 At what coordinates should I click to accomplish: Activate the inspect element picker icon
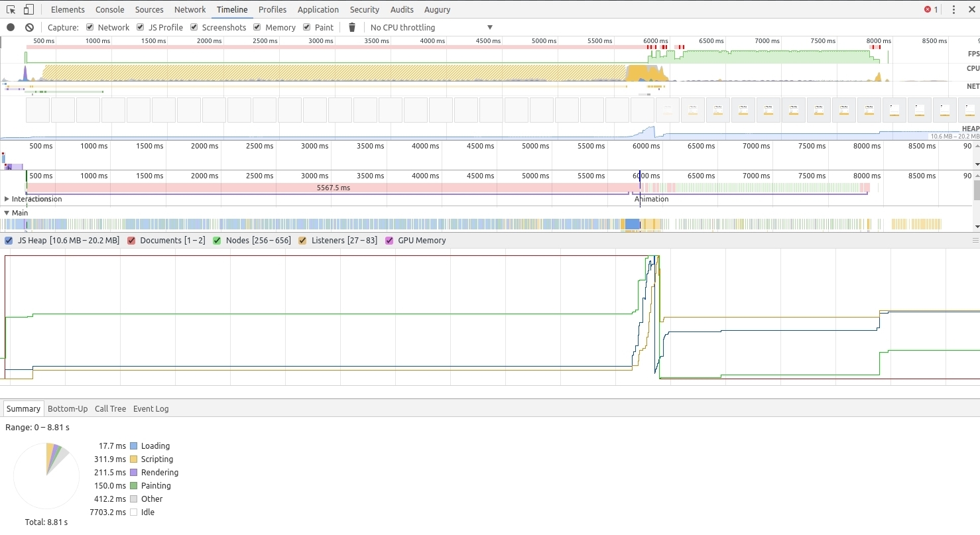(x=11, y=9)
